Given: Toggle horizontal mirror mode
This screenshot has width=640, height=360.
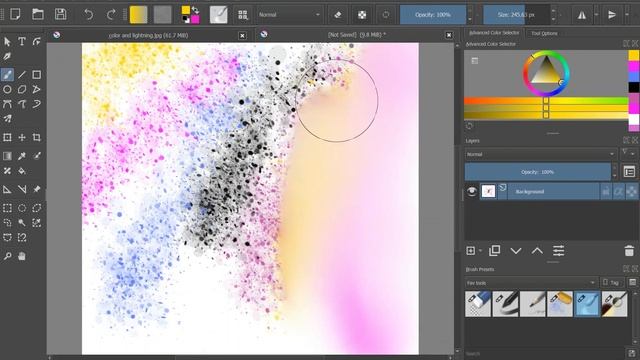Looking at the screenshot, I should [582, 15].
